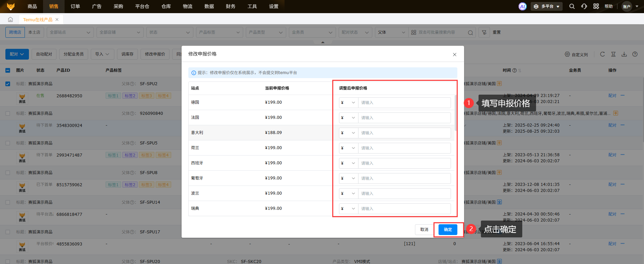Click the download icon in toolbar
Viewport: 644px width, 264px height.
(x=624, y=54)
